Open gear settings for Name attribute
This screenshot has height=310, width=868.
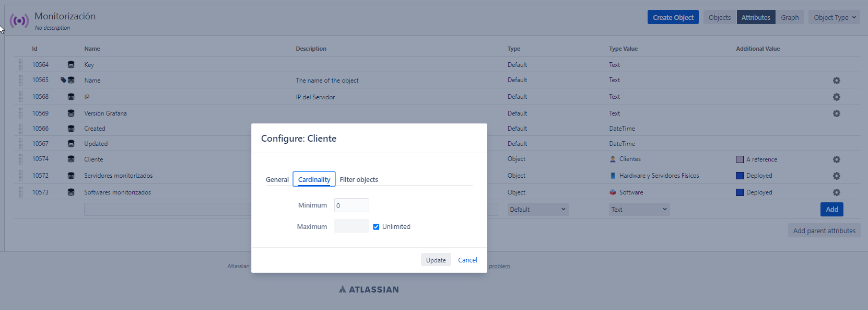837,81
